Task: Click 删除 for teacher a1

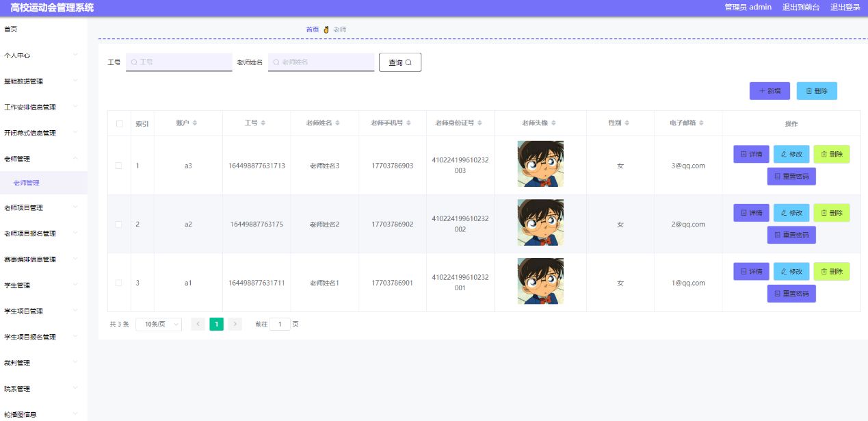Action: tap(832, 271)
